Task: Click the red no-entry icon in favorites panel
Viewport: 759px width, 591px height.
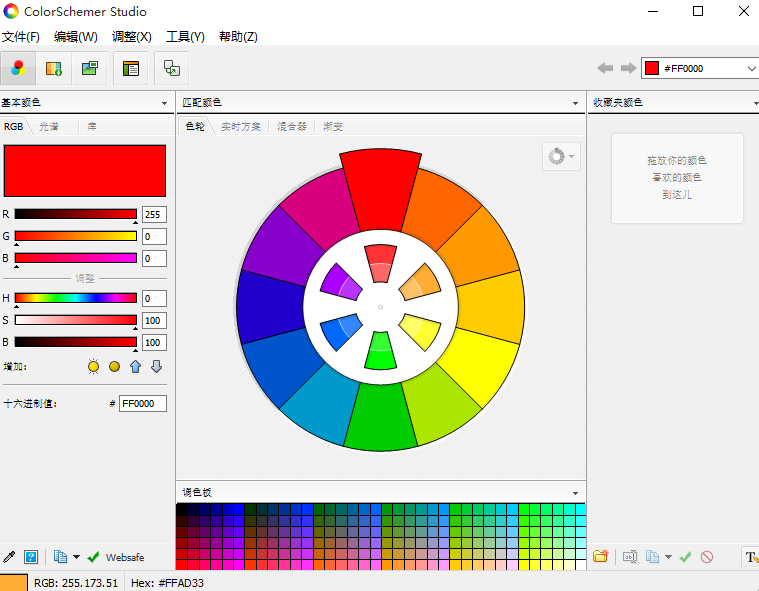Action: [x=707, y=557]
